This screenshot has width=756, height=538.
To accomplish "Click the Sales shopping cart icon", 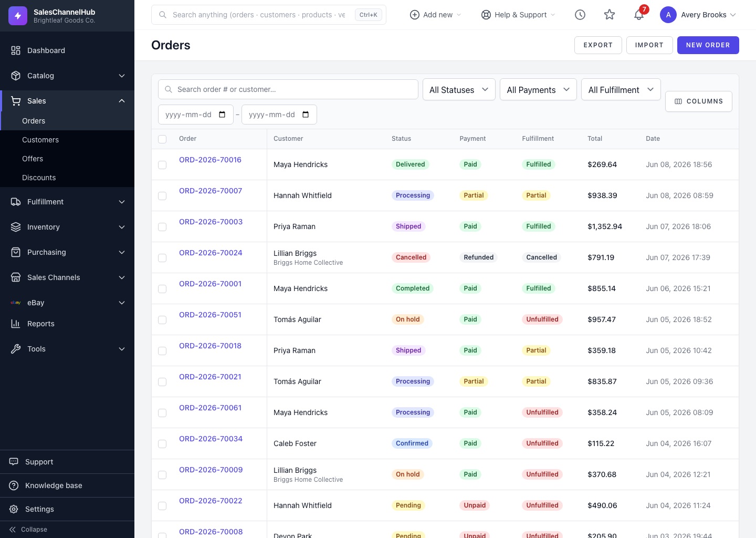I will (16, 101).
